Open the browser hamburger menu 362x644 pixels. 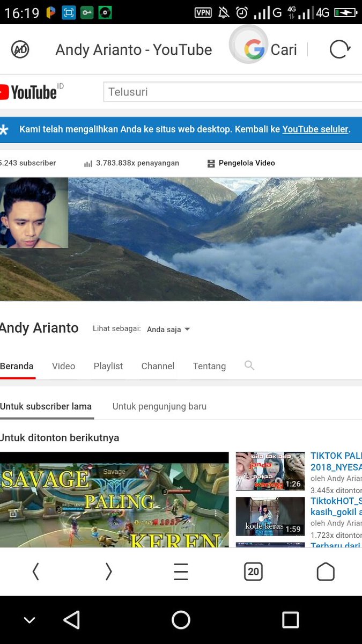point(181,572)
